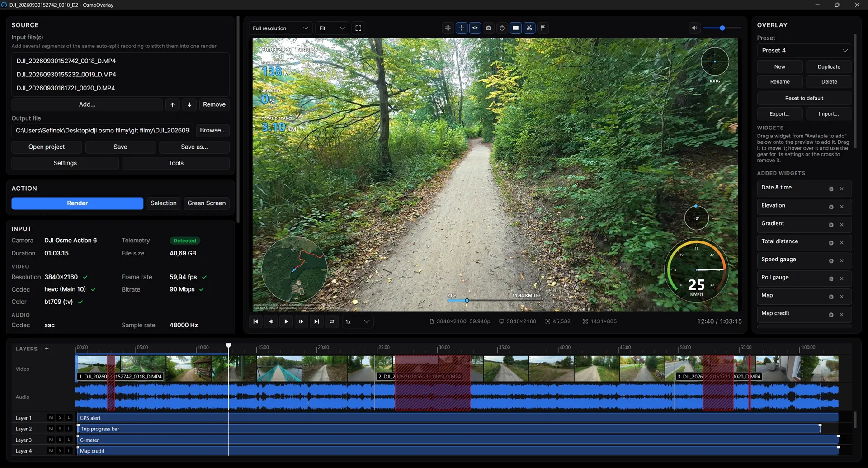Adjust the preview volume slider
This screenshot has height=468, width=868.
(722, 28)
